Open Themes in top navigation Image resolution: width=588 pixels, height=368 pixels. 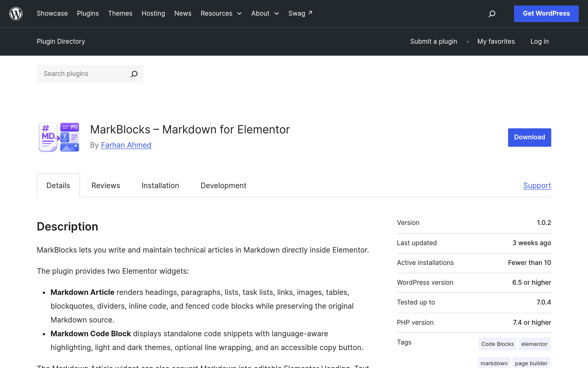pyautogui.click(x=120, y=13)
